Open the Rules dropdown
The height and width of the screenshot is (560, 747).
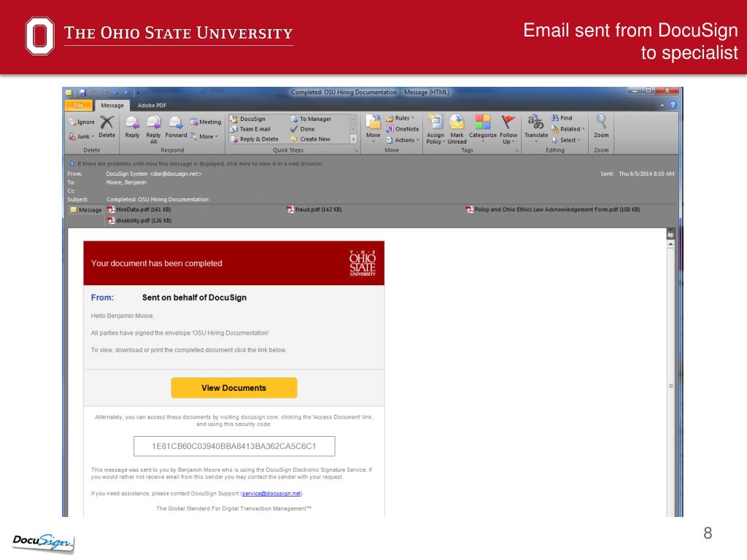(400, 118)
